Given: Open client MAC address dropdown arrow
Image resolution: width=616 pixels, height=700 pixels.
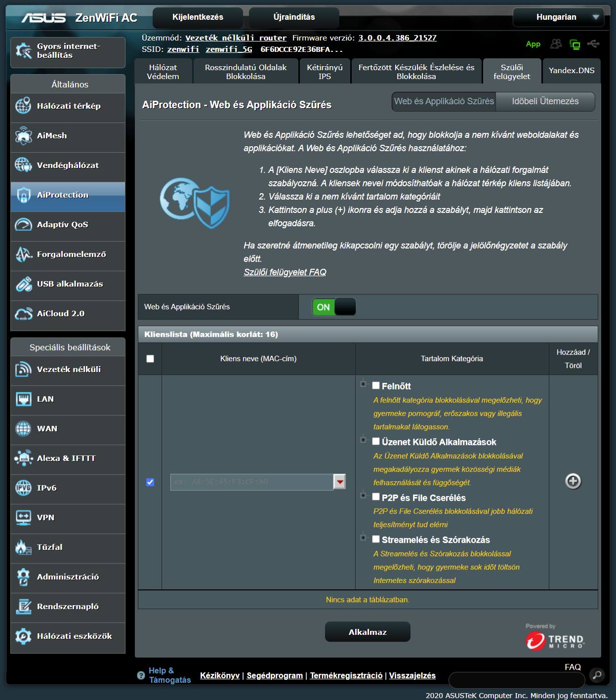Looking at the screenshot, I should pyautogui.click(x=339, y=482).
